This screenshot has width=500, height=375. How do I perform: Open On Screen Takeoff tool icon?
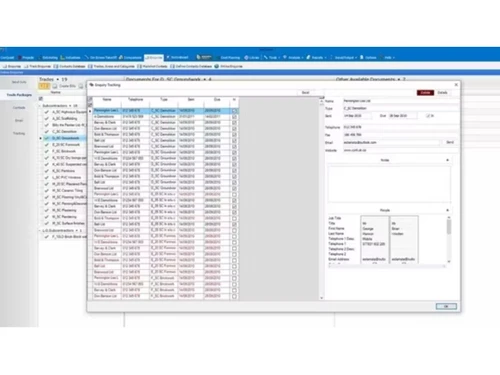click(x=87, y=58)
